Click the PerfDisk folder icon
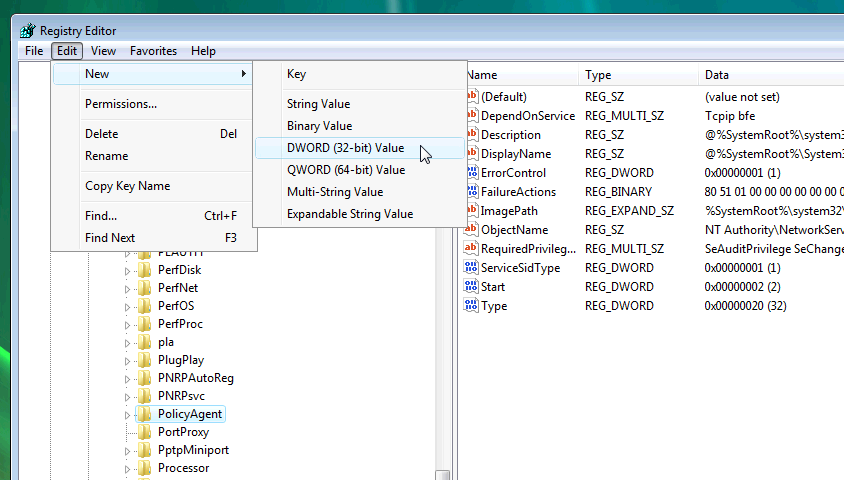 tap(145, 270)
